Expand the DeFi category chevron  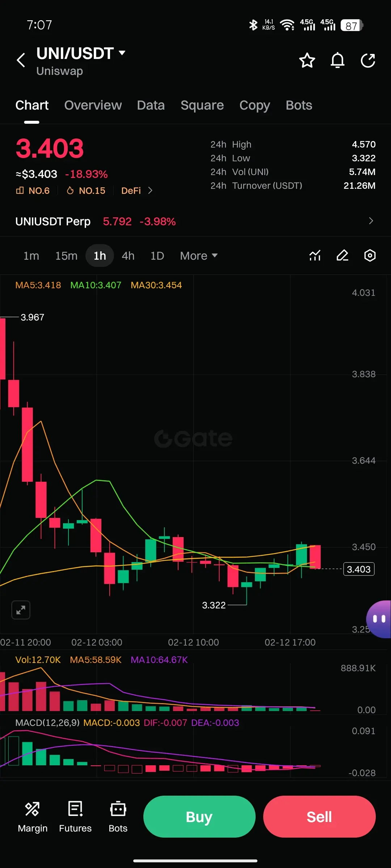pos(150,191)
